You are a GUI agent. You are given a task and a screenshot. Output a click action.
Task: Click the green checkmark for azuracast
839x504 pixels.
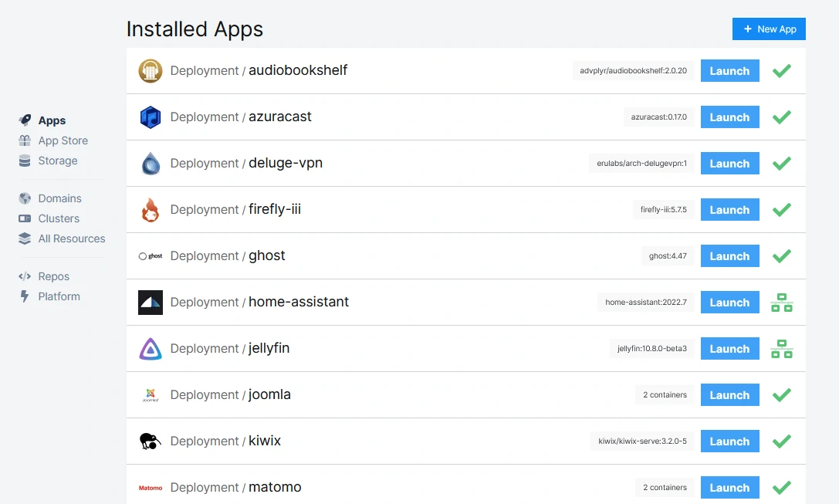(x=782, y=117)
